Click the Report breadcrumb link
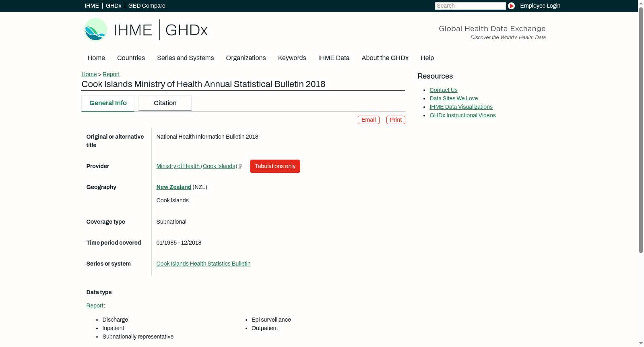The image size is (644, 347). point(111,74)
